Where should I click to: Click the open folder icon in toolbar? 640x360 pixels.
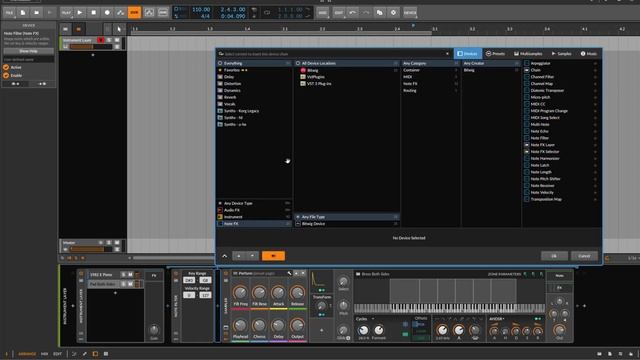click(x=36, y=13)
